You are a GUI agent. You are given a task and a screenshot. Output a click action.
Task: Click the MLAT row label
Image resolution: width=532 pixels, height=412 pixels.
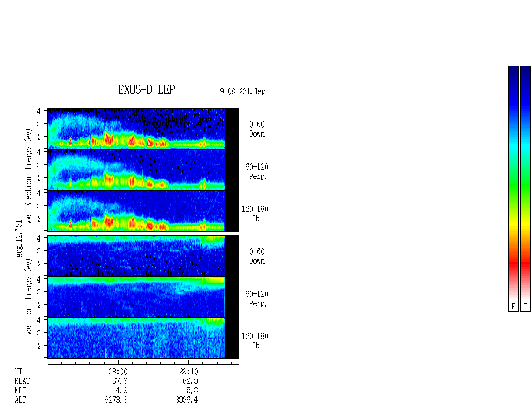point(22,381)
